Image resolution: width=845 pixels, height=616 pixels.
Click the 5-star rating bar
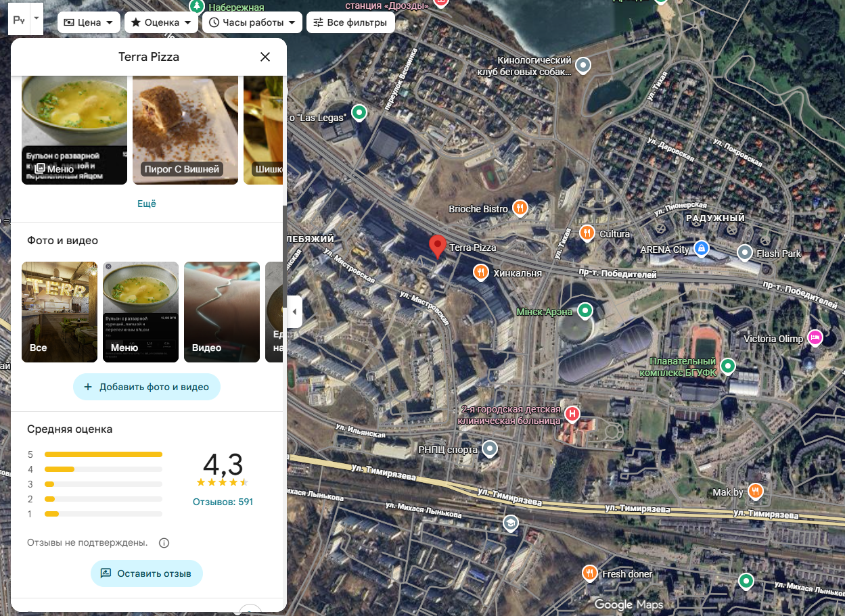104,454
